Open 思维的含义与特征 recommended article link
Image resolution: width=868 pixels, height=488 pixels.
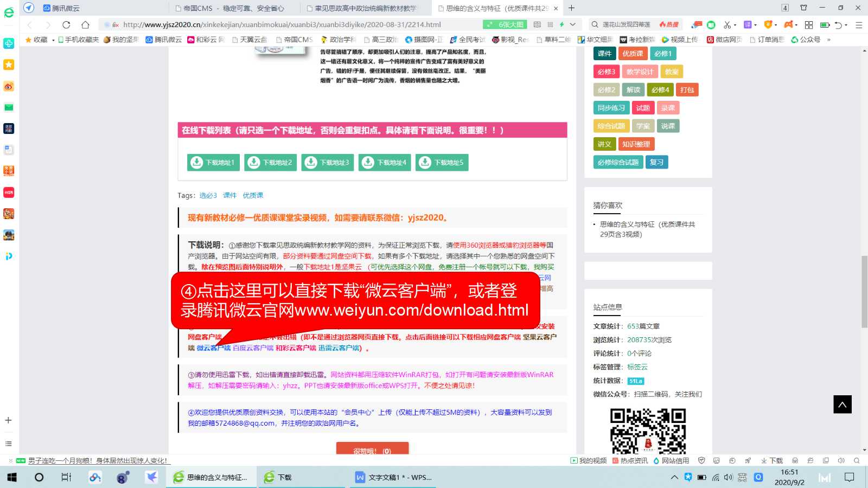click(x=647, y=229)
